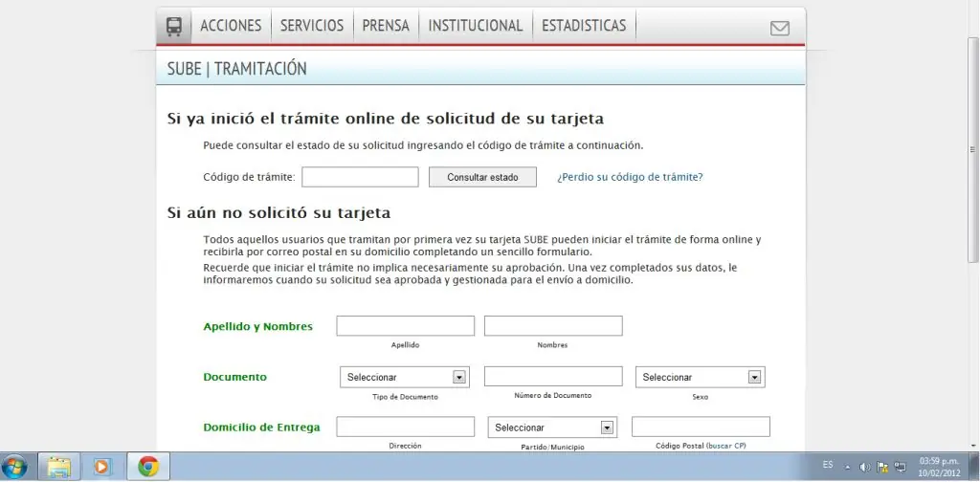This screenshot has width=980, height=482.
Task: Focus the Código de trámite field
Action: click(x=360, y=177)
